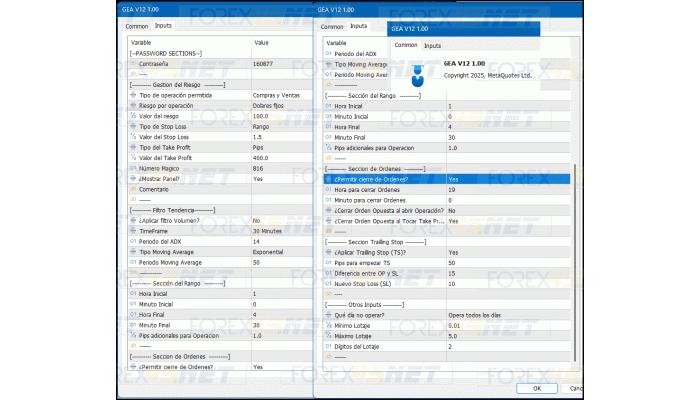Click the integer icon beside Número Magico
The width and height of the screenshot is (700, 400).
tap(133, 168)
